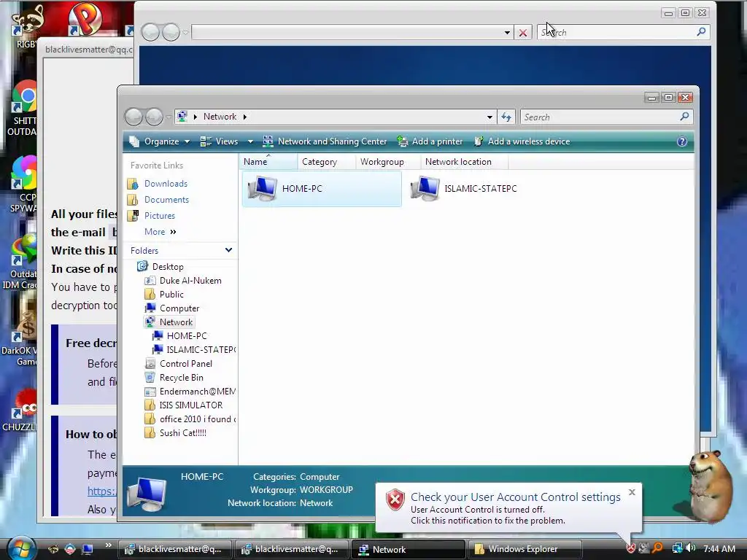Expand quick launch overflow chevron
747x560 pixels.
(109, 545)
